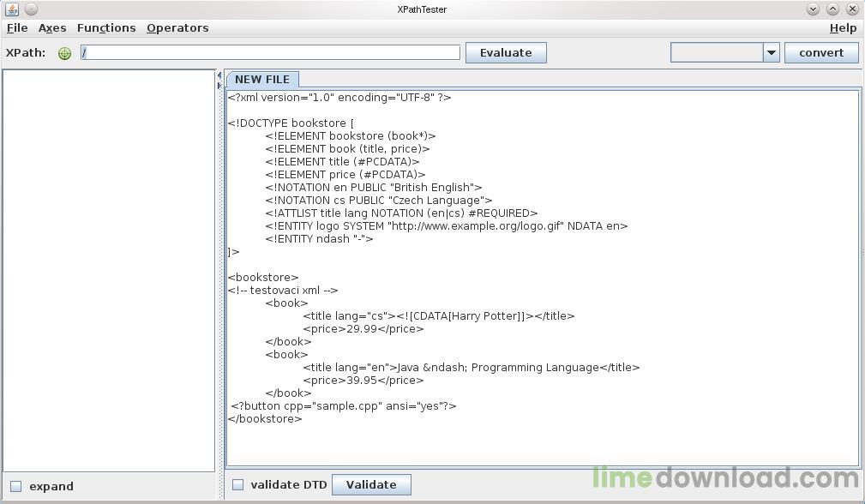Click the <price>39.95</price> line
Viewport: 865px width, 504px height.
point(363,380)
